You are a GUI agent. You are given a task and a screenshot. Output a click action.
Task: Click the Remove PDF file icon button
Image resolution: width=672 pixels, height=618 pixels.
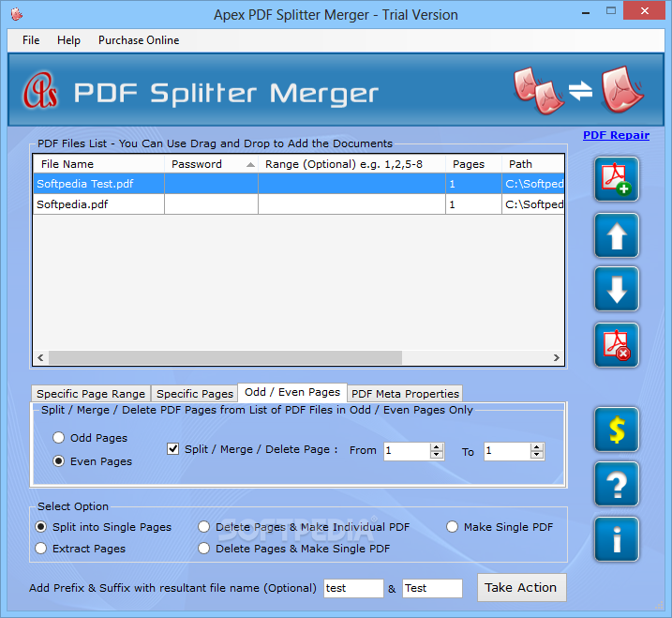click(x=617, y=345)
